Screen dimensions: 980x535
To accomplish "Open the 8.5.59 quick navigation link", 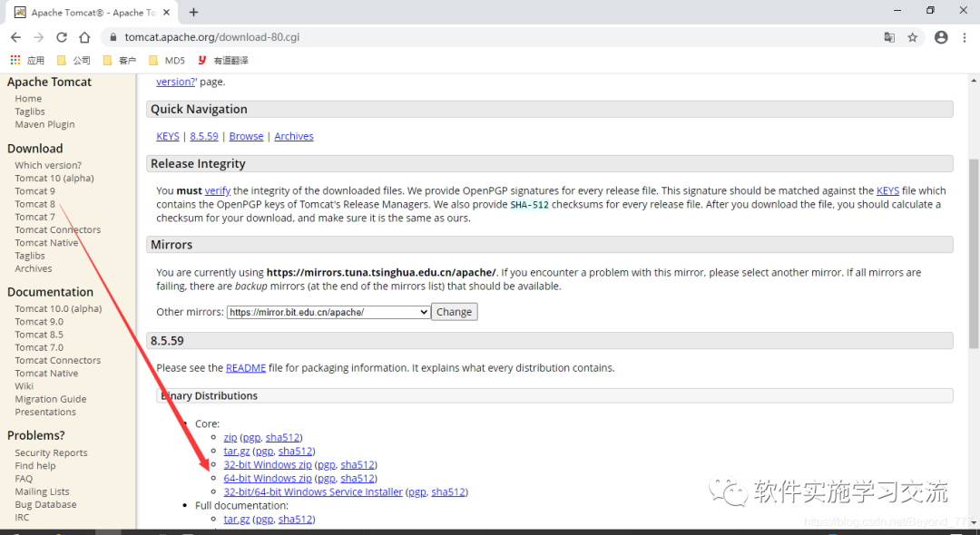I will (204, 136).
